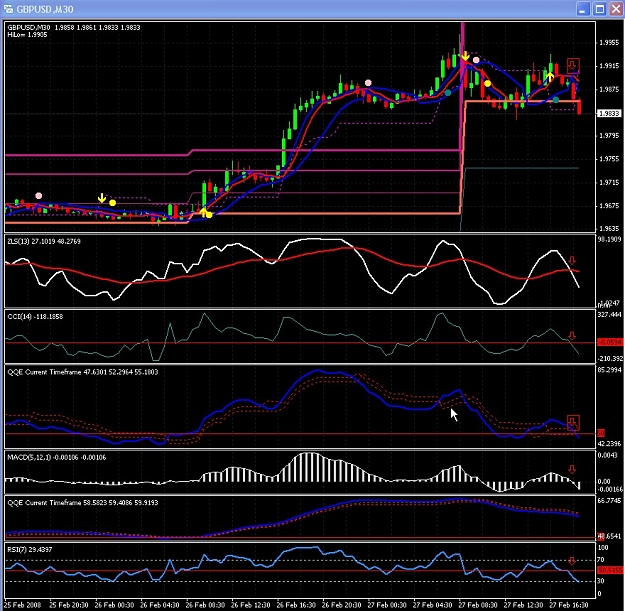Select the teal dot on the orange line near 27 Feb 16:30
The image size is (625, 611).
(x=556, y=100)
